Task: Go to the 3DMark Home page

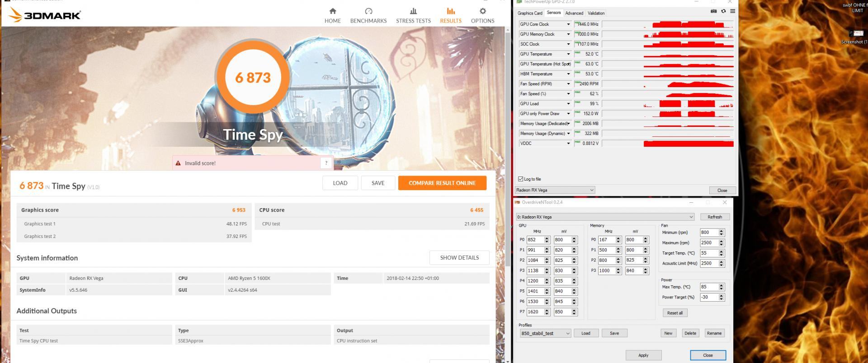Action: [x=332, y=15]
